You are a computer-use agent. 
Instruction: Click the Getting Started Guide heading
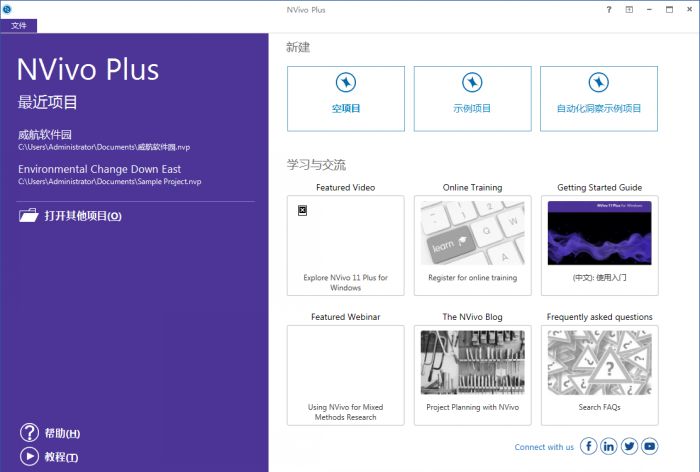pyautogui.click(x=600, y=188)
